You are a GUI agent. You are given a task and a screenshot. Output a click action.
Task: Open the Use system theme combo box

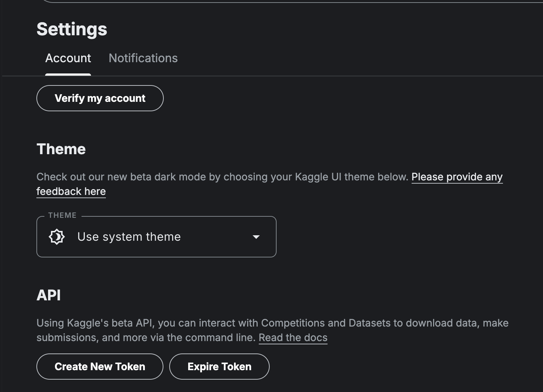pos(156,237)
